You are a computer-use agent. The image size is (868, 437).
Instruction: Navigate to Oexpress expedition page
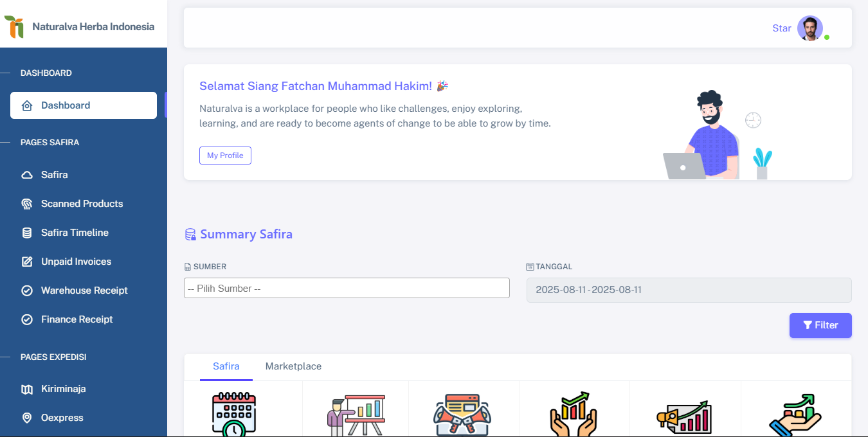pos(84,418)
